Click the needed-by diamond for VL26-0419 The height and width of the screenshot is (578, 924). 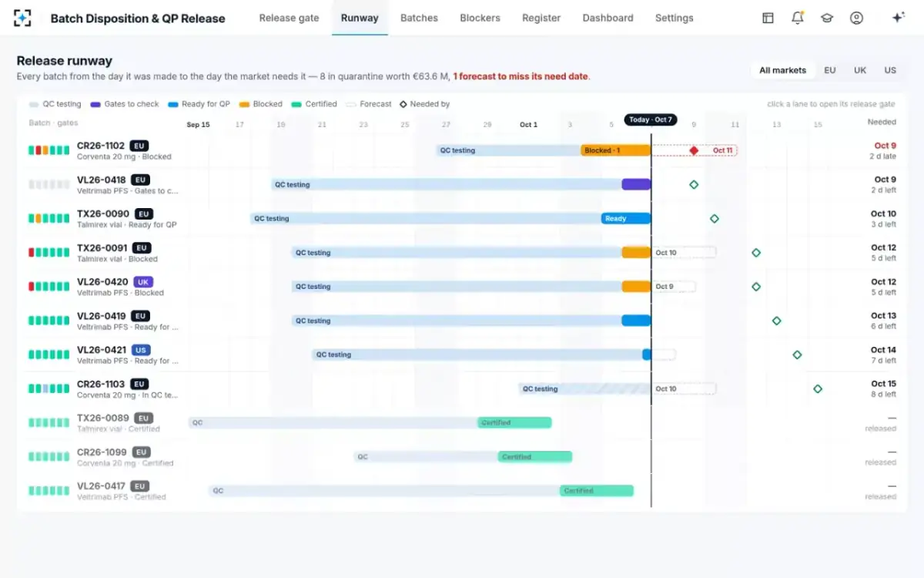[776, 321]
